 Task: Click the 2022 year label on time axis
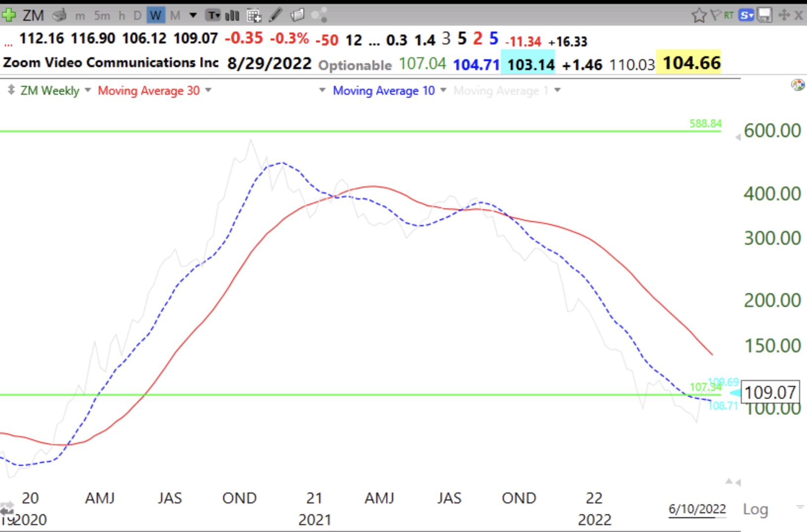point(595,520)
